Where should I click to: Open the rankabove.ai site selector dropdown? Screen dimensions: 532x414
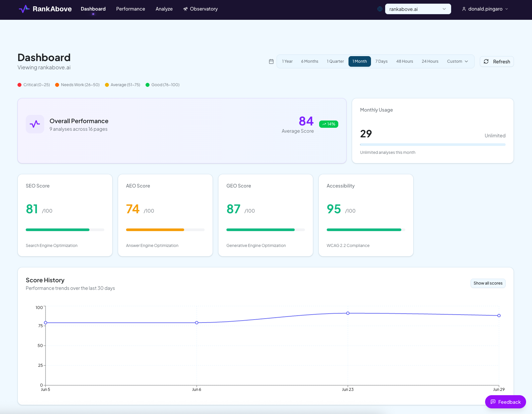click(x=418, y=9)
